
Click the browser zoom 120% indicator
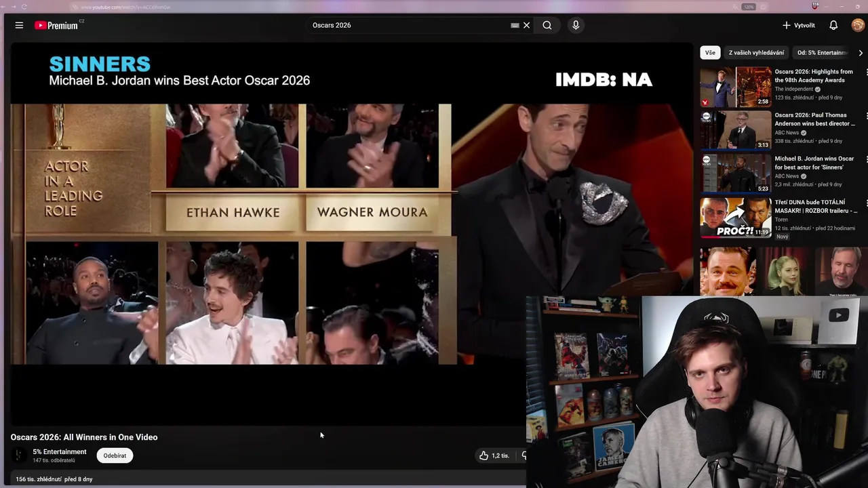749,7
